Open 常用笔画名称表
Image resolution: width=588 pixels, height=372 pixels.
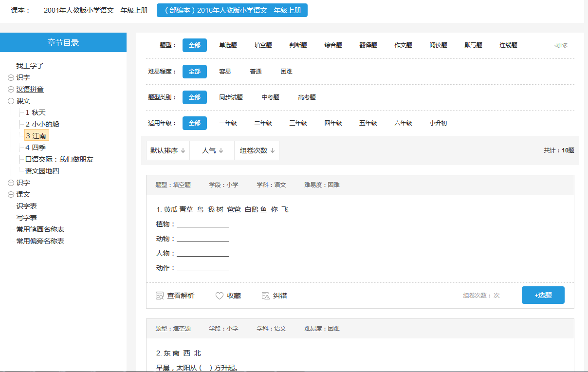[x=40, y=229]
